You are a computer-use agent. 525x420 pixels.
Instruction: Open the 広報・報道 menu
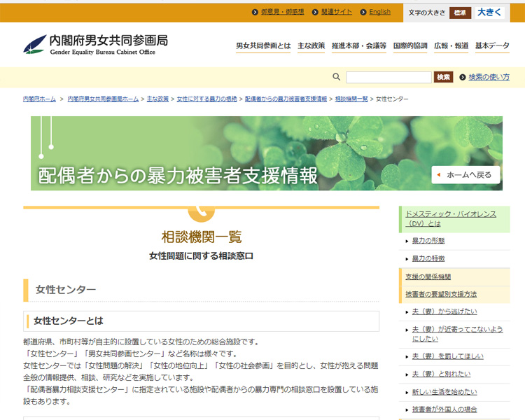tap(451, 46)
